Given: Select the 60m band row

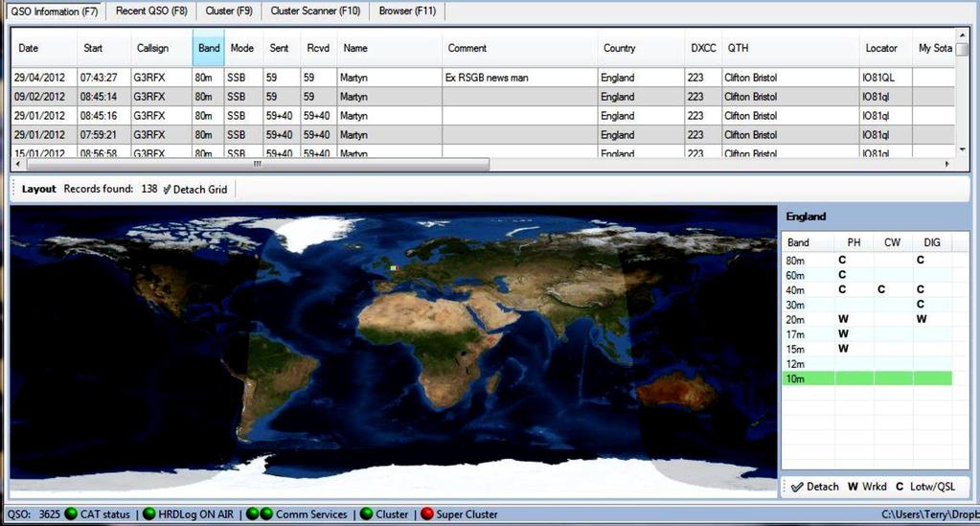Looking at the screenshot, I should click(868, 275).
